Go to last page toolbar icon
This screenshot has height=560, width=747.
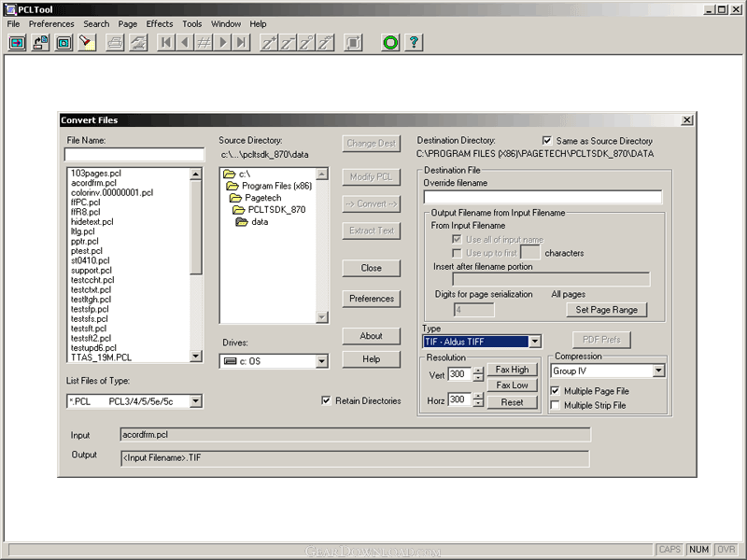click(x=242, y=43)
